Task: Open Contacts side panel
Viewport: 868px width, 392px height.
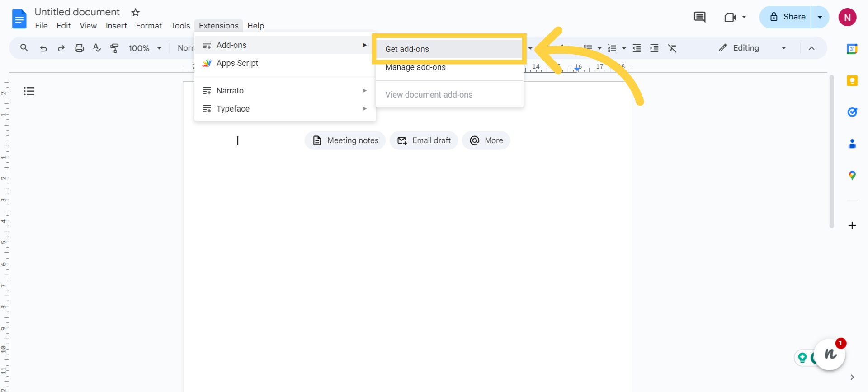Action: pos(852,144)
